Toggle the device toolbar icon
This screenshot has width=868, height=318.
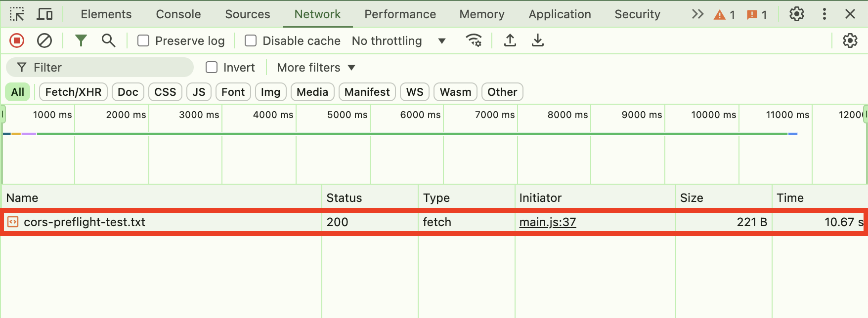pos(44,14)
